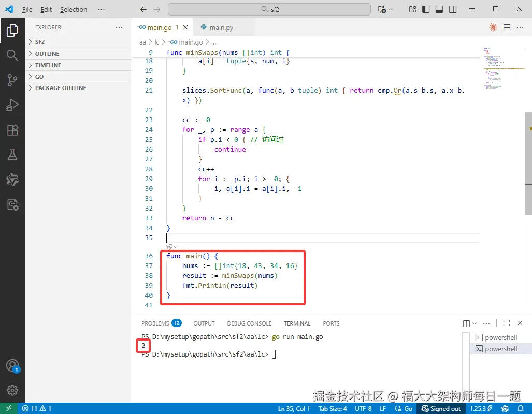Image resolution: width=532 pixels, height=414 pixels.
Task: Open the terminal split dropdown arrow
Action: pos(475,323)
